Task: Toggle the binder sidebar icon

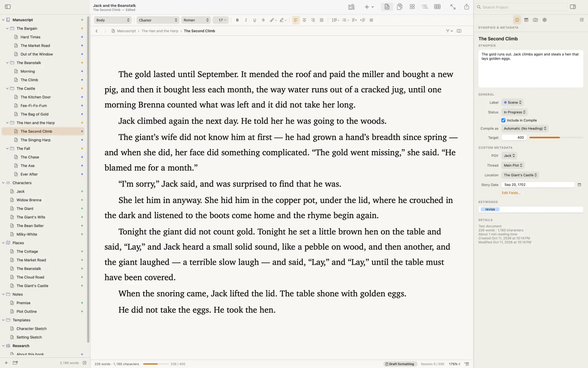Action: 8,7
